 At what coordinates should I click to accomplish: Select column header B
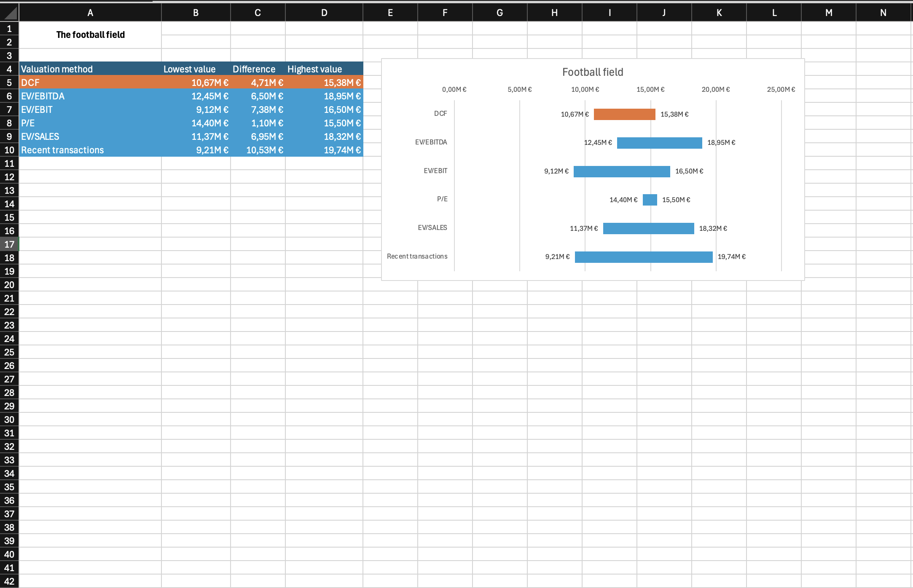[x=195, y=12]
